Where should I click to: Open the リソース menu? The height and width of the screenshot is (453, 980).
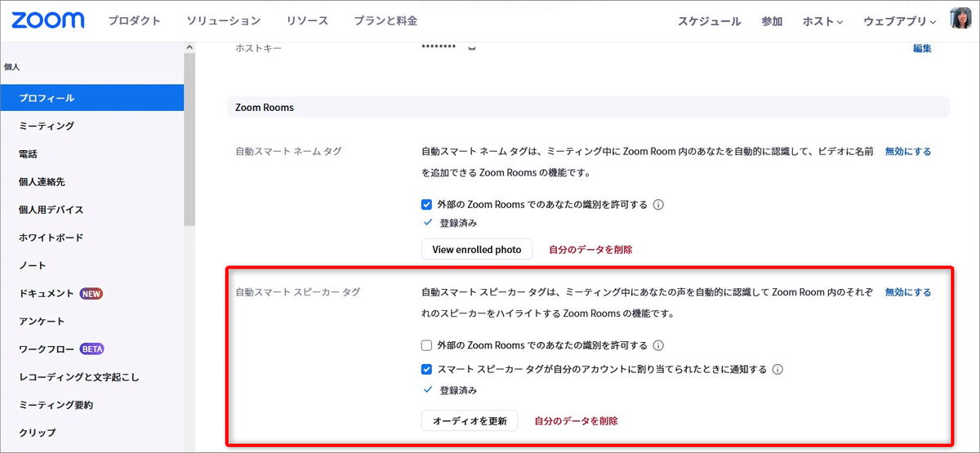coord(307,20)
